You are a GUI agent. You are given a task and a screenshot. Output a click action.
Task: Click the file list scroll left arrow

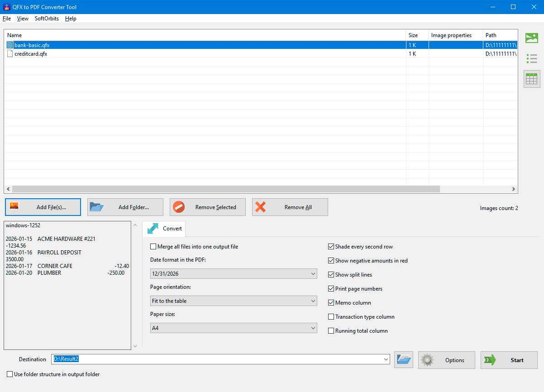[x=8, y=189]
